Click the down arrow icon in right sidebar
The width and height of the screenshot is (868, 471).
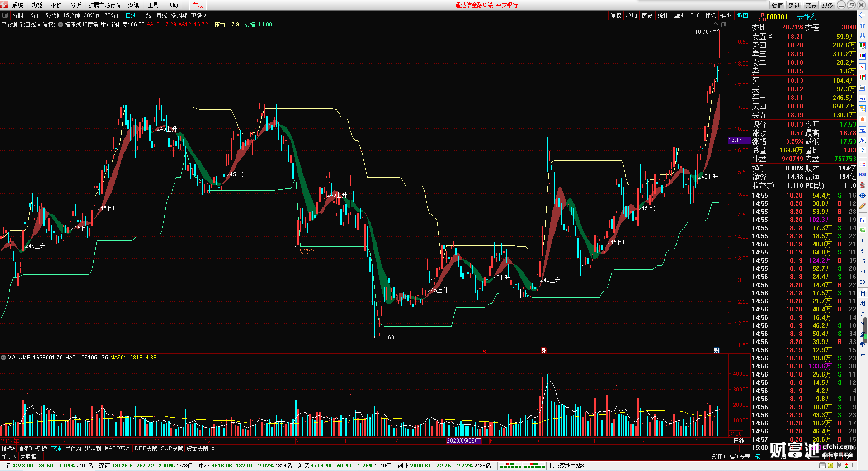pos(862,36)
